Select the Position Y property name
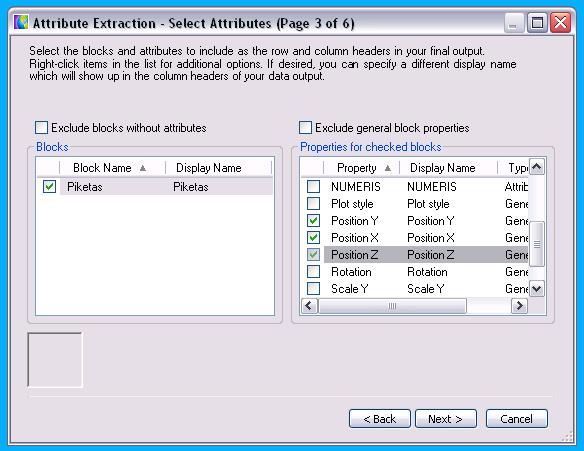584x451 pixels. click(x=355, y=221)
